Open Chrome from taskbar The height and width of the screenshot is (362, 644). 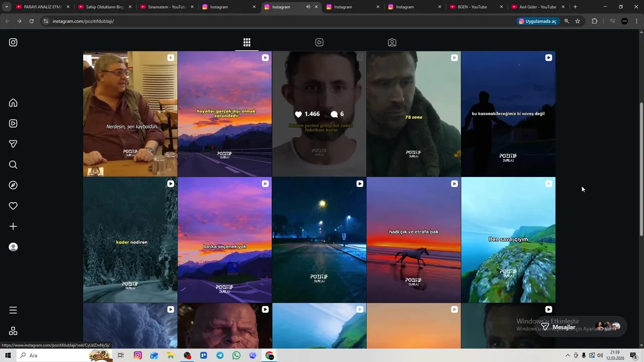pos(270,355)
